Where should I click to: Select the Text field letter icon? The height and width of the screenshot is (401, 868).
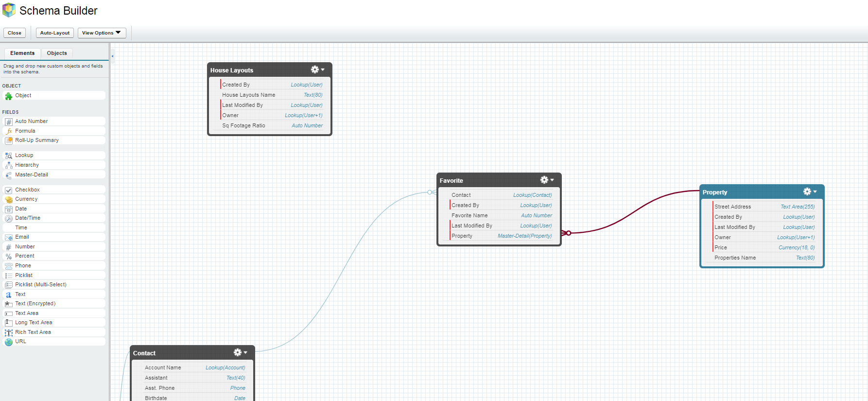click(8, 295)
